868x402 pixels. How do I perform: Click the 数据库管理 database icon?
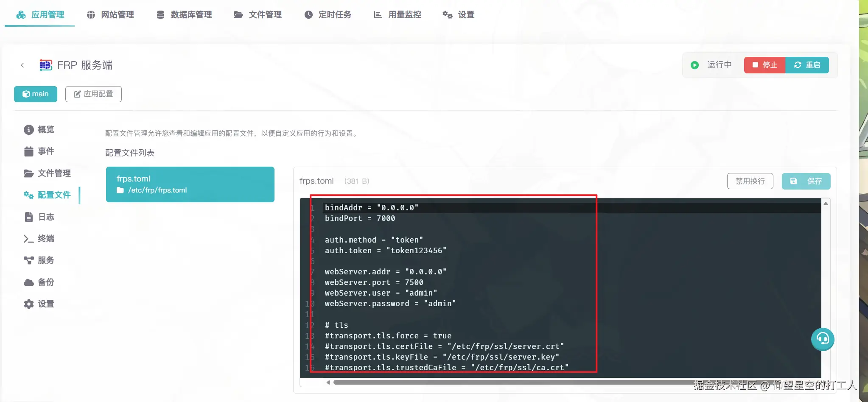[160, 15]
